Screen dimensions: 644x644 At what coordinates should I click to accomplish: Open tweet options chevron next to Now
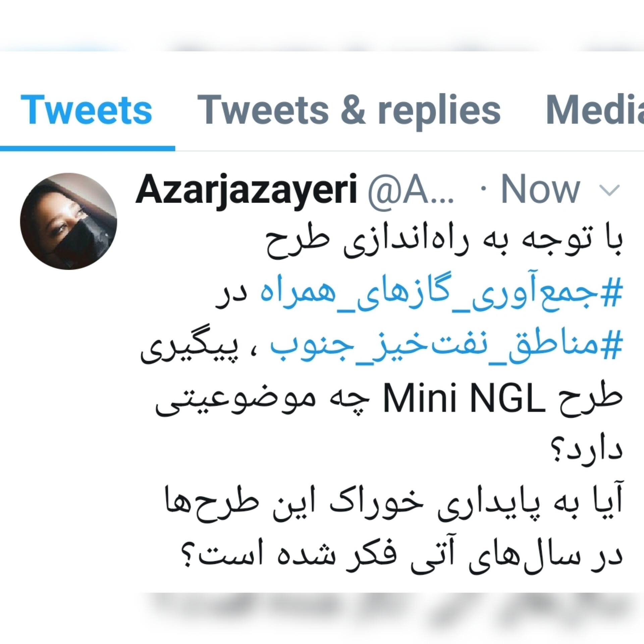pos(609,191)
